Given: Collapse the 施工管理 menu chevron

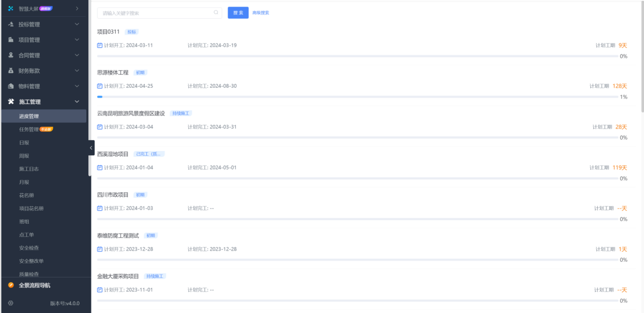Looking at the screenshot, I should tap(77, 102).
